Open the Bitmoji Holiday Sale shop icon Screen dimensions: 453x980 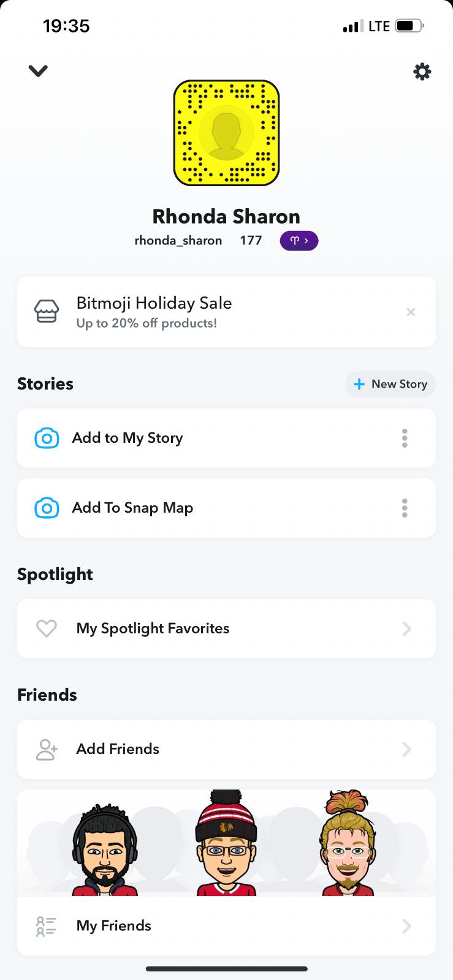[47, 312]
